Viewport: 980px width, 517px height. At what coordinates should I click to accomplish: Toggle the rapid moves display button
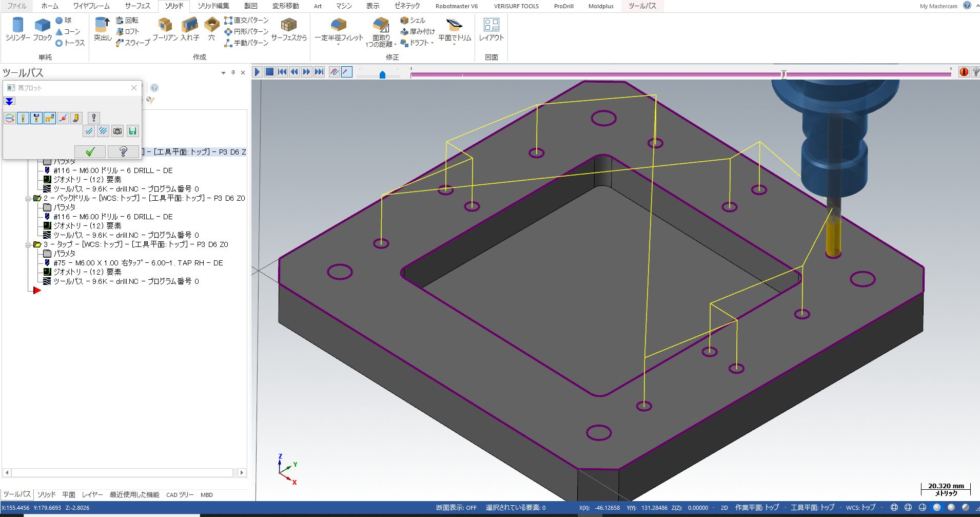click(50, 118)
